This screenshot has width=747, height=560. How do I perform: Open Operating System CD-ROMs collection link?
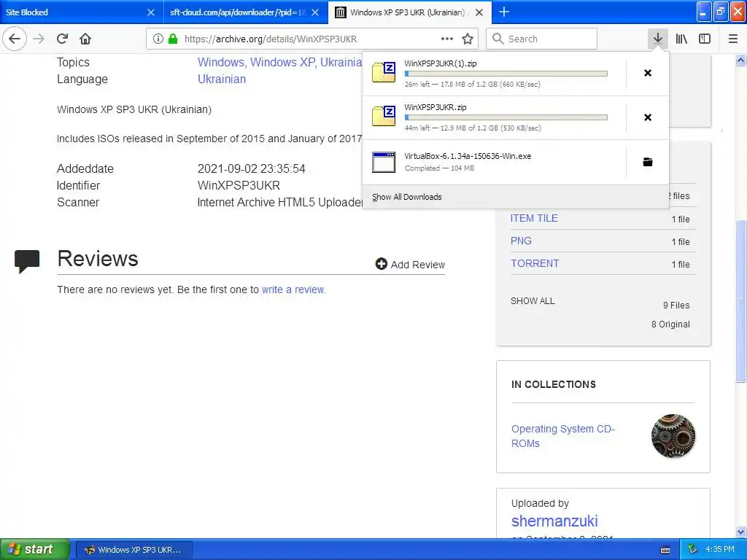pyautogui.click(x=562, y=436)
